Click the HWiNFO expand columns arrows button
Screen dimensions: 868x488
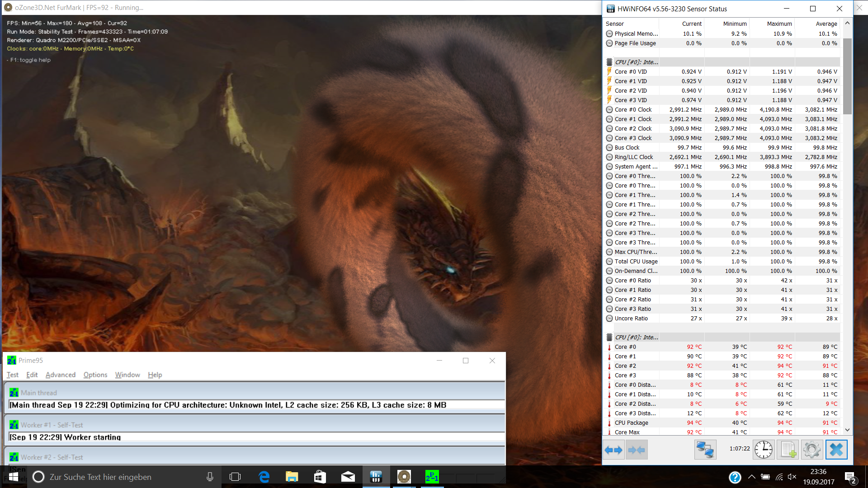[x=614, y=450]
